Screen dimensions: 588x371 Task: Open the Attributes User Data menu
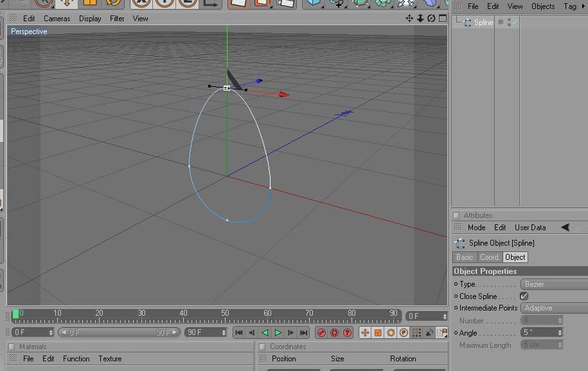click(x=530, y=228)
